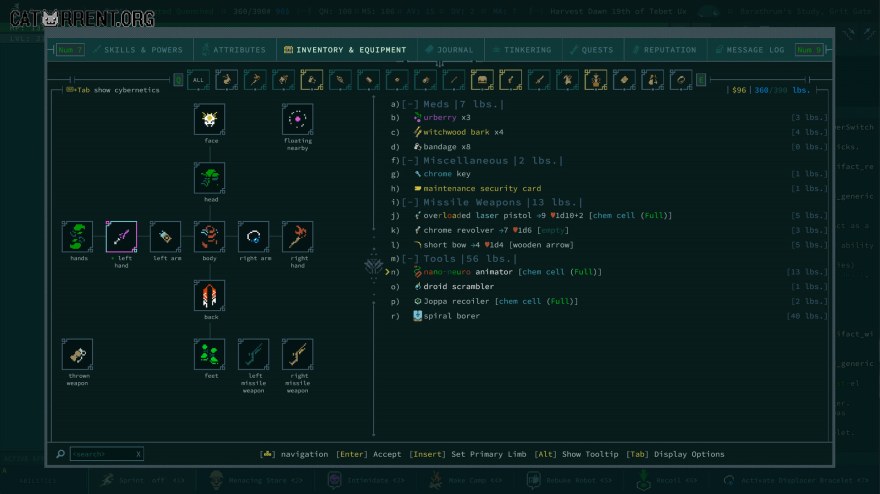Click the search magnifier icon
This screenshot has width=880, height=494.
pyautogui.click(x=60, y=454)
